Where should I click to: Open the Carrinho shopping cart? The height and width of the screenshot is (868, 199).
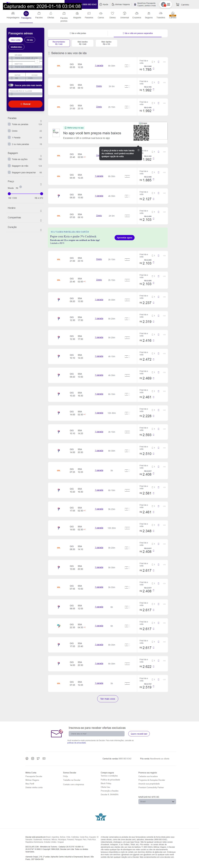tap(182, 5)
